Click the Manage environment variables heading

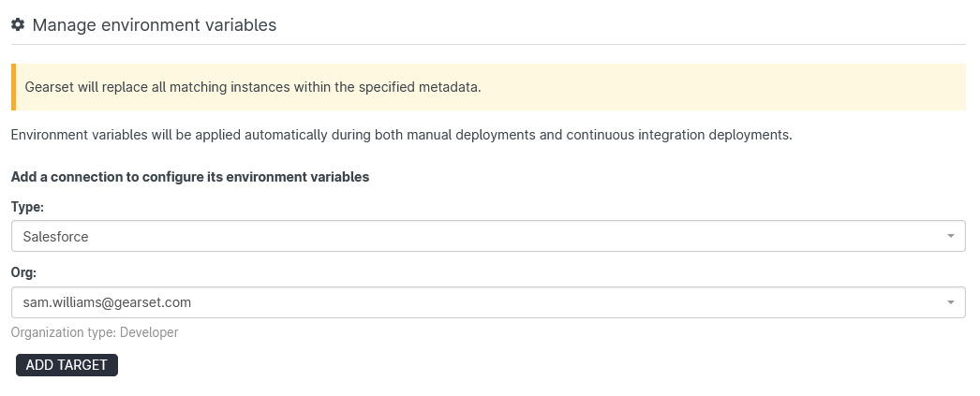coord(155,25)
